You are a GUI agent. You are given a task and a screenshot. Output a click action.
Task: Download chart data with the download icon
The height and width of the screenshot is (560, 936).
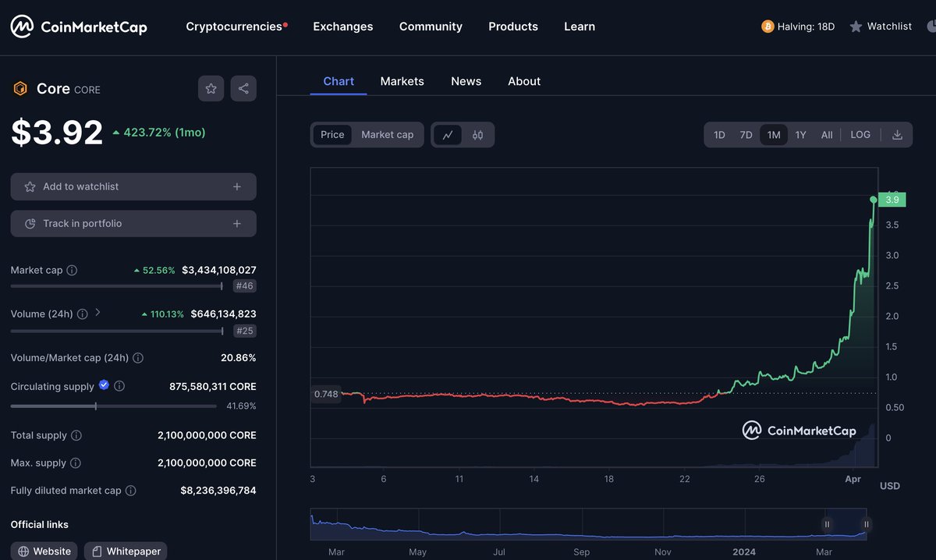pos(897,135)
